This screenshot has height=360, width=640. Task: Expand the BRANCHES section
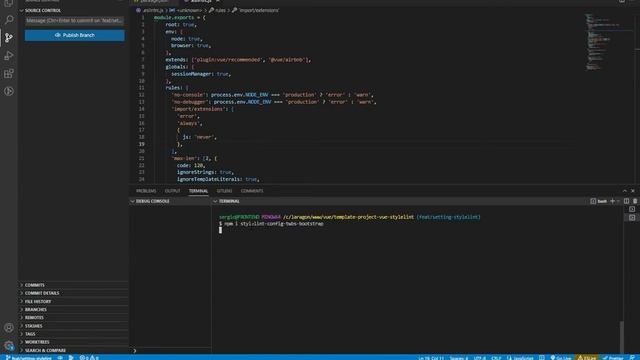pyautogui.click(x=73, y=309)
